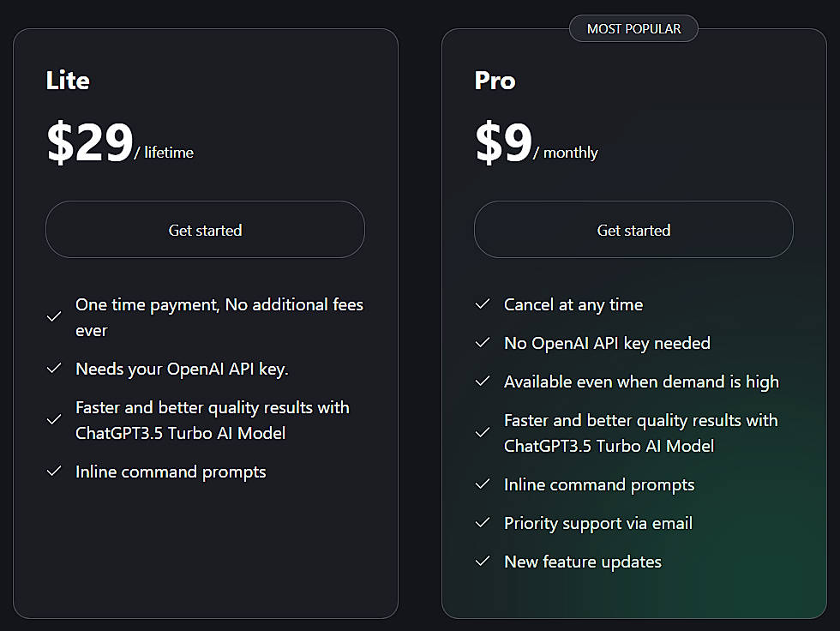Click the Pro plan title
Screen dimensions: 840x631
(495, 80)
